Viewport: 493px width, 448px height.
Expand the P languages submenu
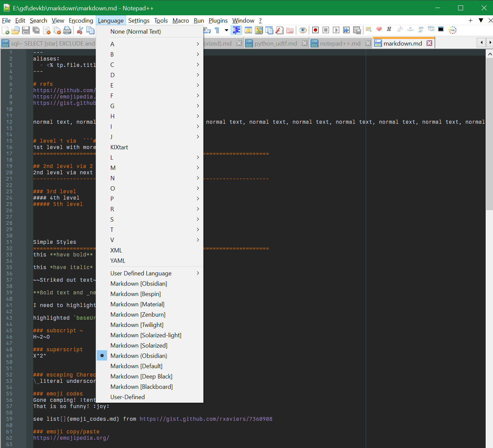(150, 199)
